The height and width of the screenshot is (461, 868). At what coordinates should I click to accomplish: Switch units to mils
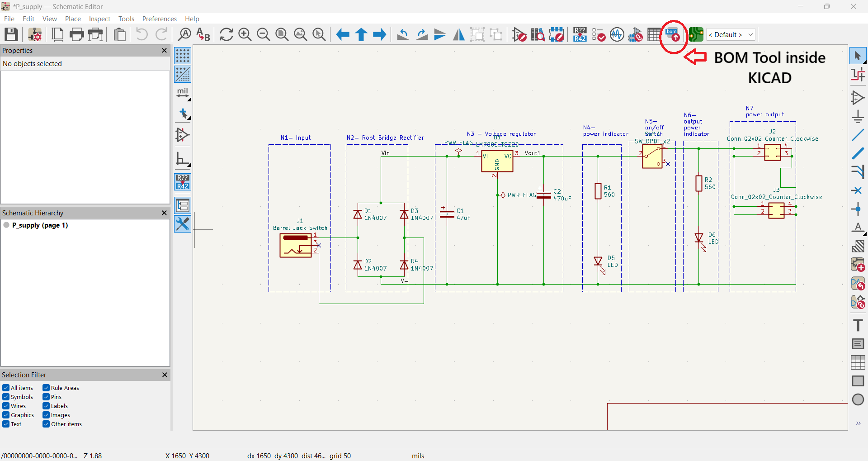pyautogui.click(x=183, y=94)
